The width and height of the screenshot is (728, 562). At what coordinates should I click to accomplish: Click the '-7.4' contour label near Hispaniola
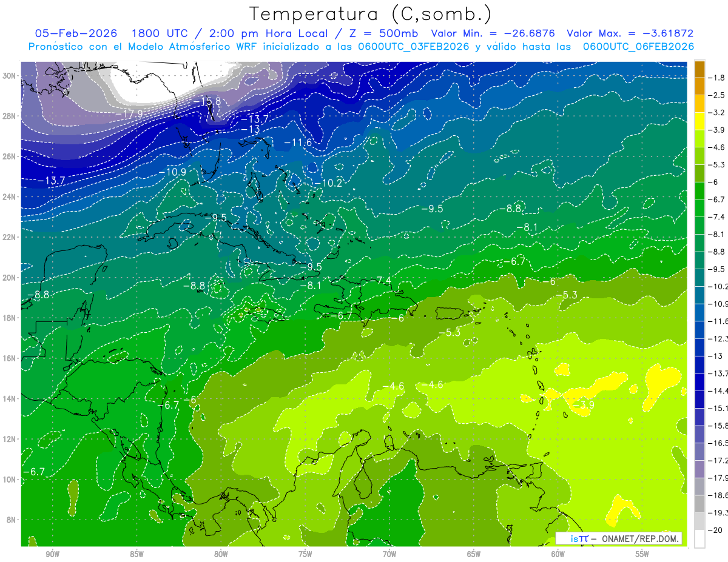coord(381,280)
